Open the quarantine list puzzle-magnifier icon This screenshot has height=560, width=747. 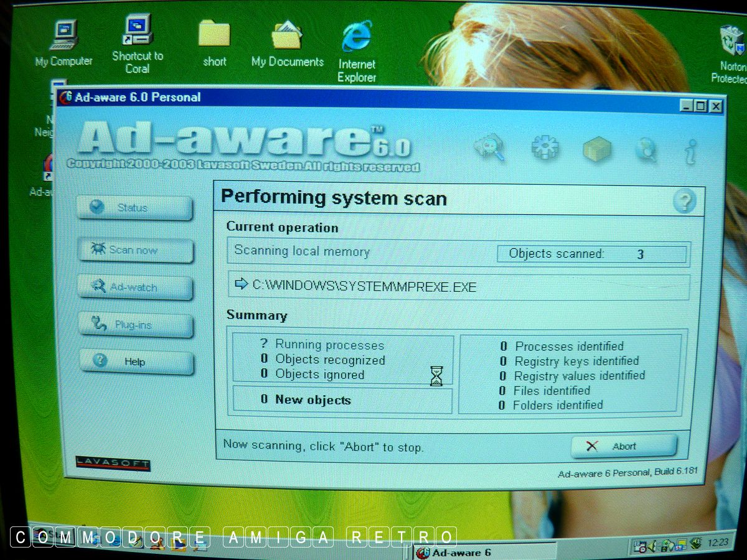(x=489, y=149)
